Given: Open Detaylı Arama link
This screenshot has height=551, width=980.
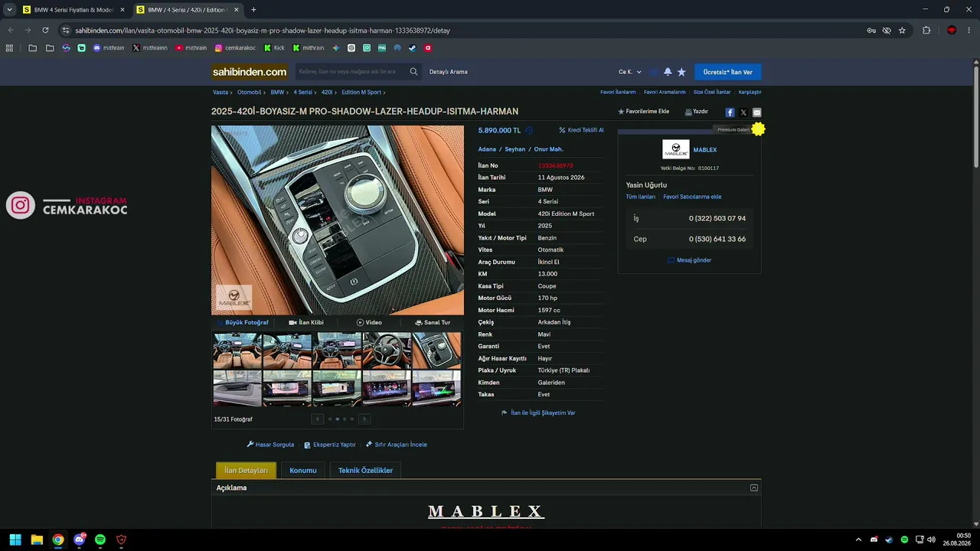Looking at the screenshot, I should pos(449,72).
